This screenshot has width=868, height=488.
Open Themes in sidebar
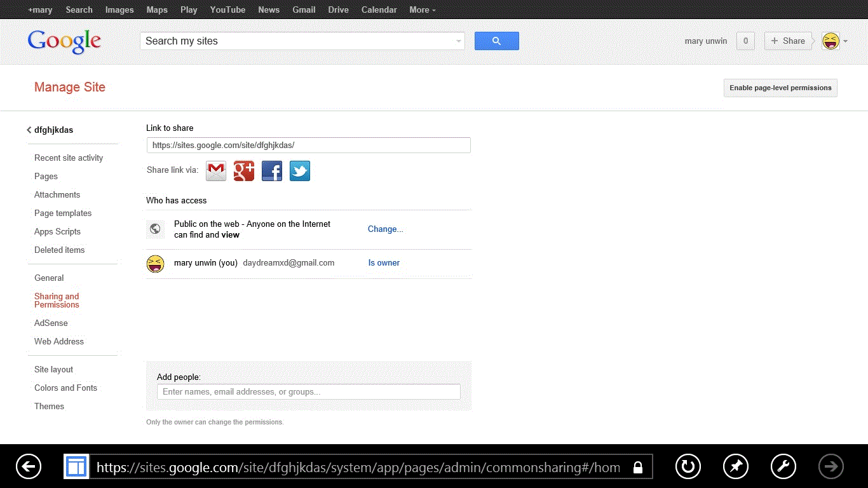tap(49, 406)
